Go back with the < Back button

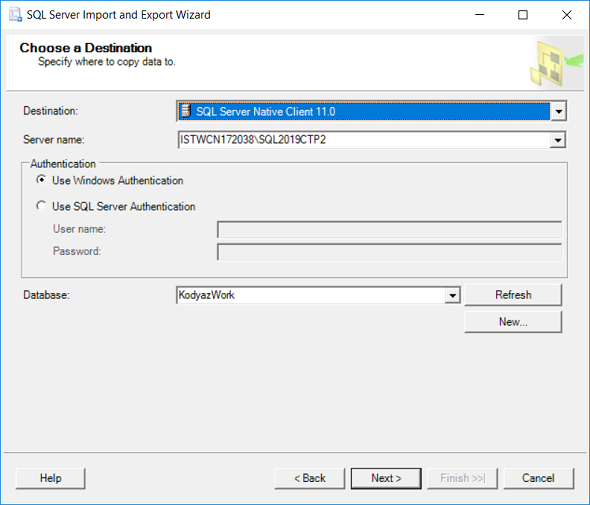[310, 478]
